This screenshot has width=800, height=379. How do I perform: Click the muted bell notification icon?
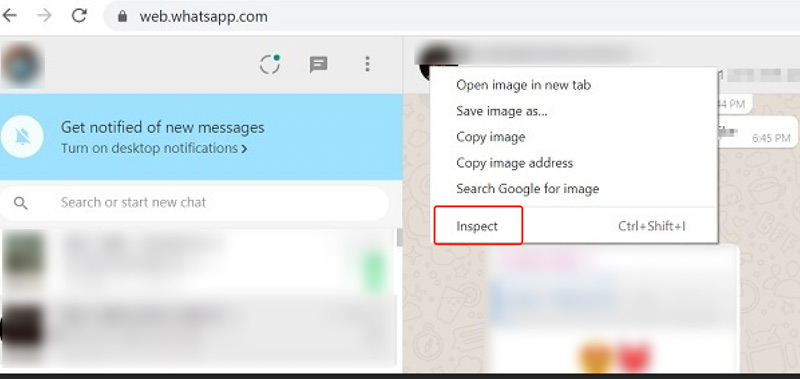coord(22,137)
